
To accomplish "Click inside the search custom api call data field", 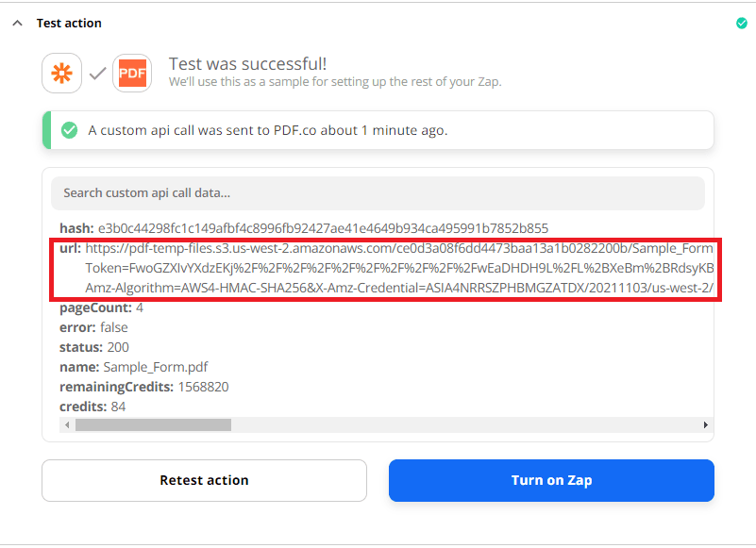I will (378, 192).
